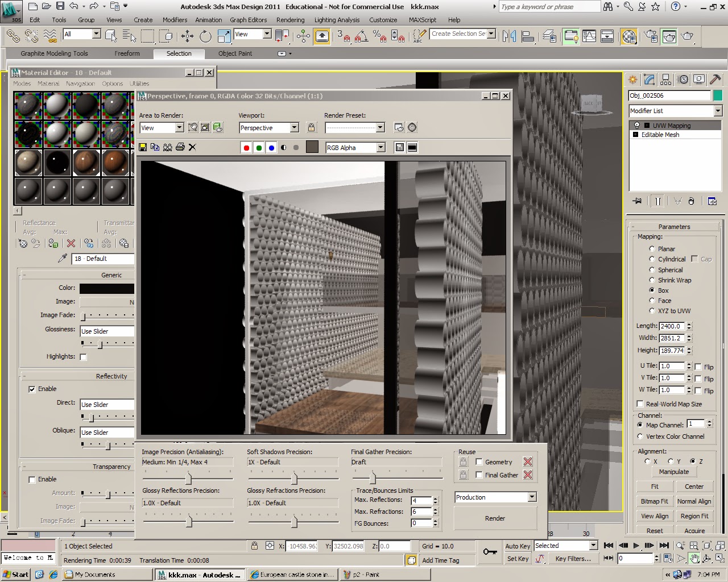Viewport: 728px width, 582px height.
Task: Open the Environment and Effects dialog icon
Action: tap(412, 127)
